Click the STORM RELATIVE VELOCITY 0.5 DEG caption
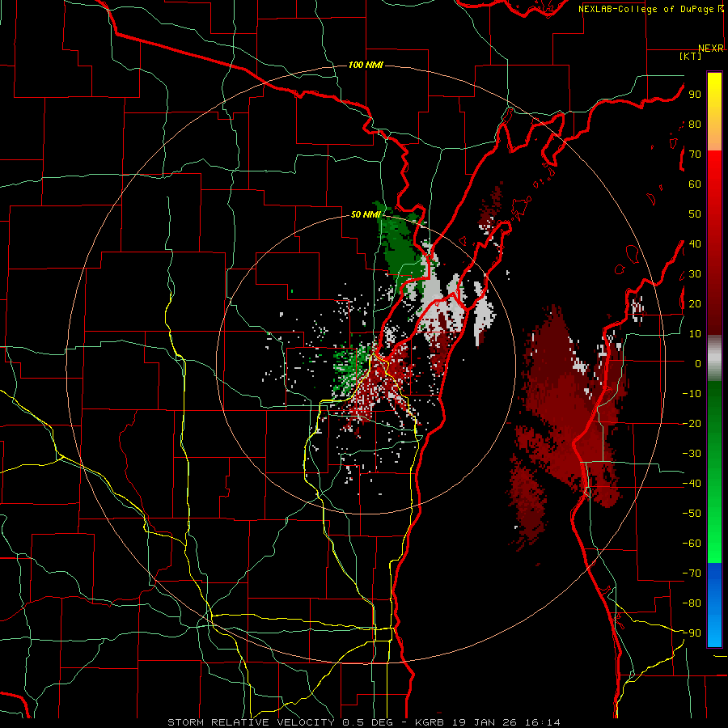The height and width of the screenshot is (728, 728). pos(280,722)
